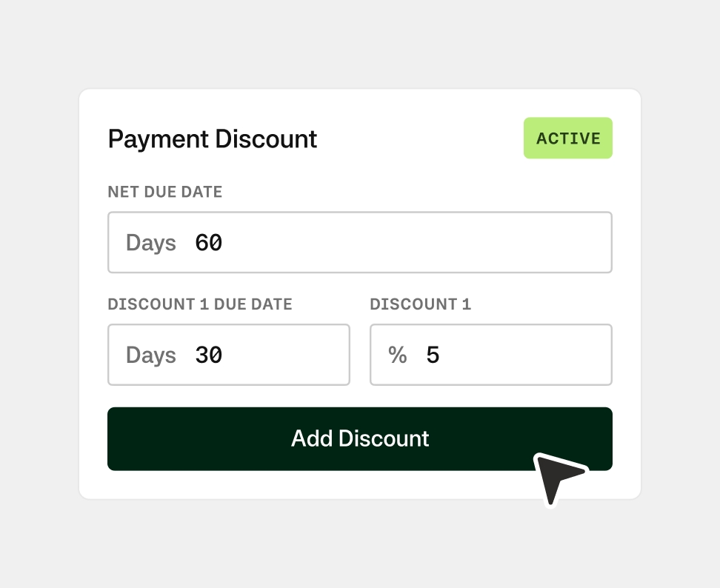Click the value 5 in Discount 1 field
720x588 pixels.
[x=433, y=355]
